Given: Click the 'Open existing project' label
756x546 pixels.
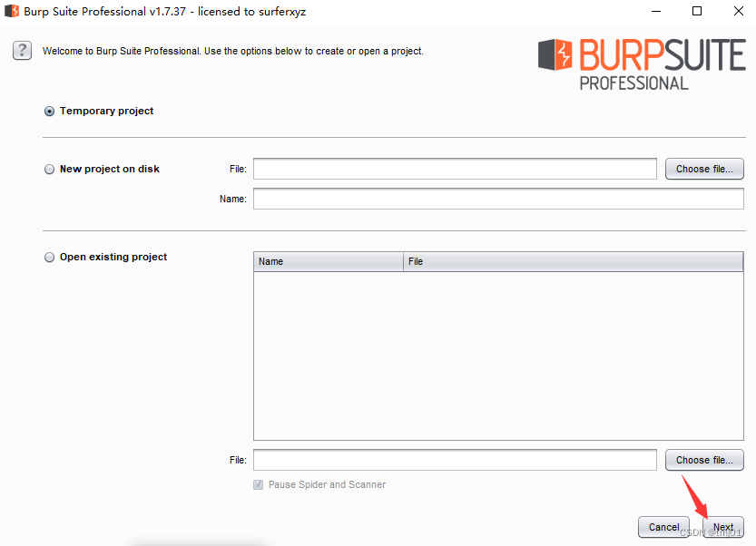Looking at the screenshot, I should pyautogui.click(x=113, y=257).
